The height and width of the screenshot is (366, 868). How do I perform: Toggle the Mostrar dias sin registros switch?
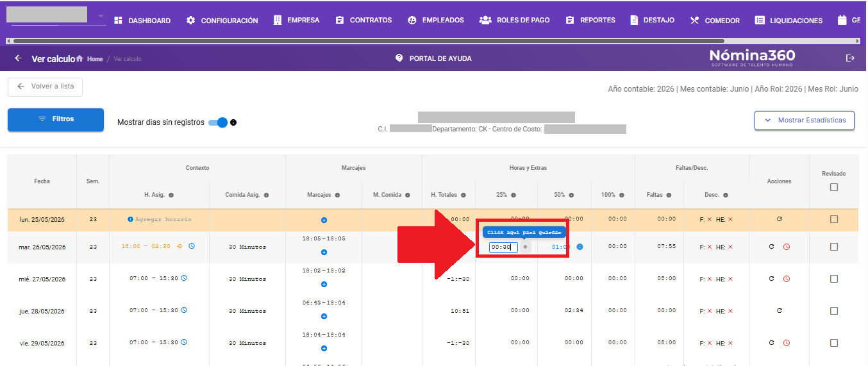(x=219, y=122)
